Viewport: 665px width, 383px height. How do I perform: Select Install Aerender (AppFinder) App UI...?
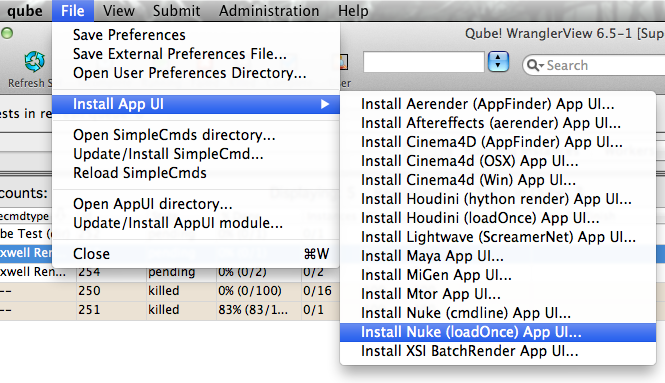click(x=498, y=104)
